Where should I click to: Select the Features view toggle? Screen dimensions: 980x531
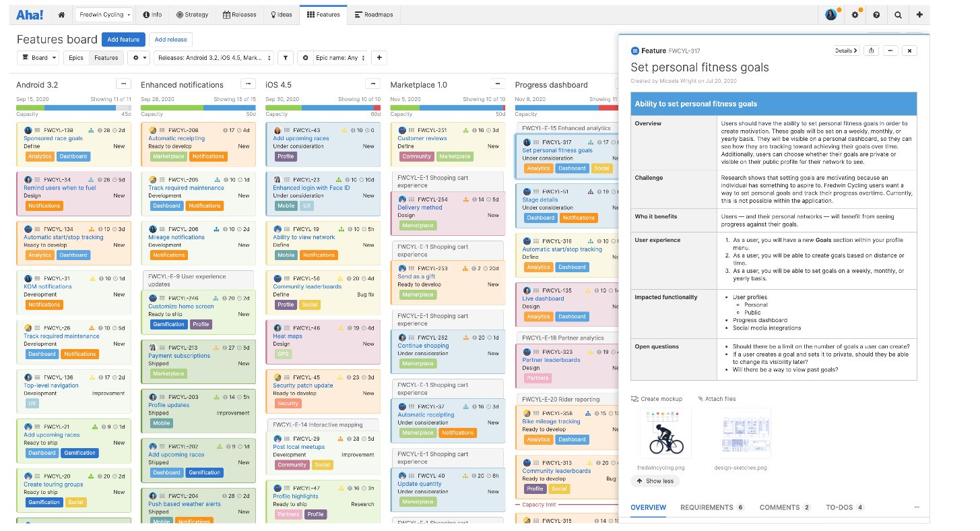pos(106,58)
